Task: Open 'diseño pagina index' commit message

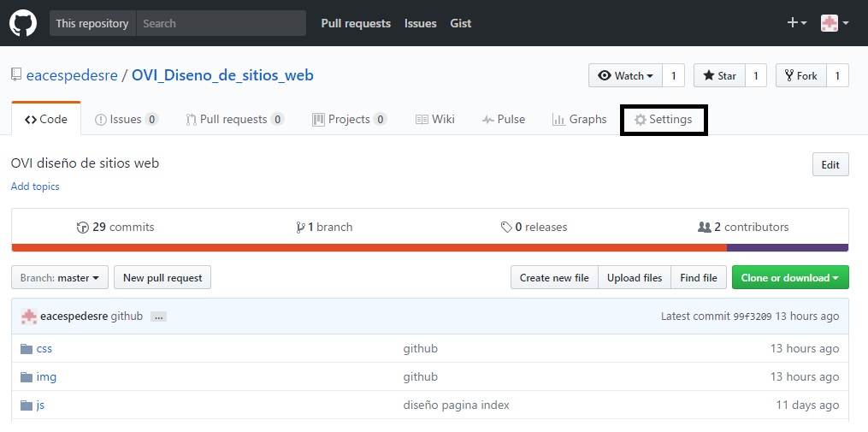Action: click(x=456, y=405)
